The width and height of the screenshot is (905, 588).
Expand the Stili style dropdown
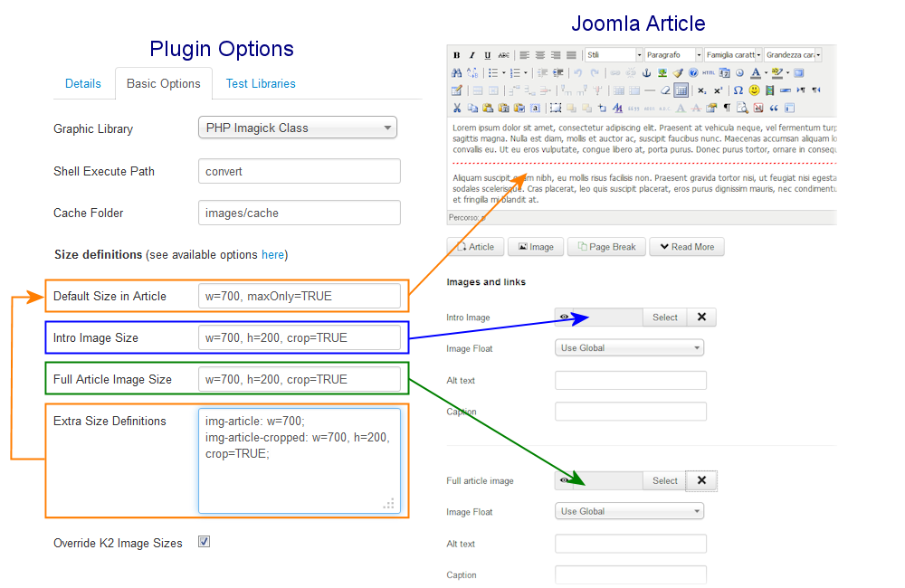click(614, 55)
